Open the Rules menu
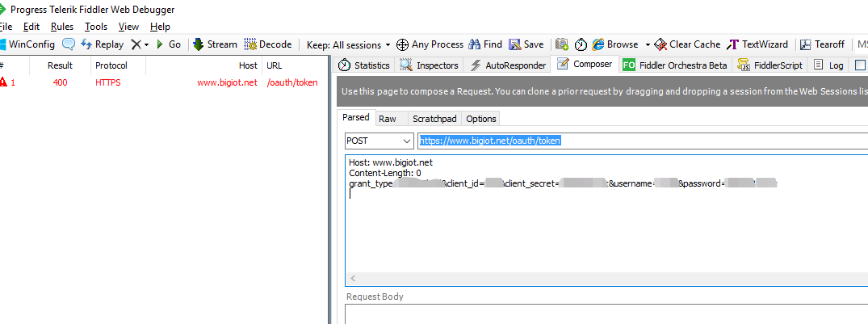 [x=62, y=27]
